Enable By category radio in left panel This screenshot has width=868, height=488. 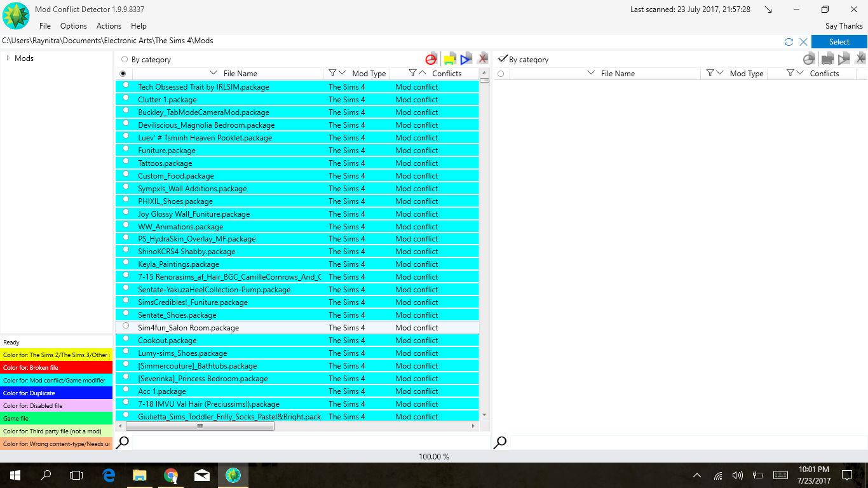125,59
